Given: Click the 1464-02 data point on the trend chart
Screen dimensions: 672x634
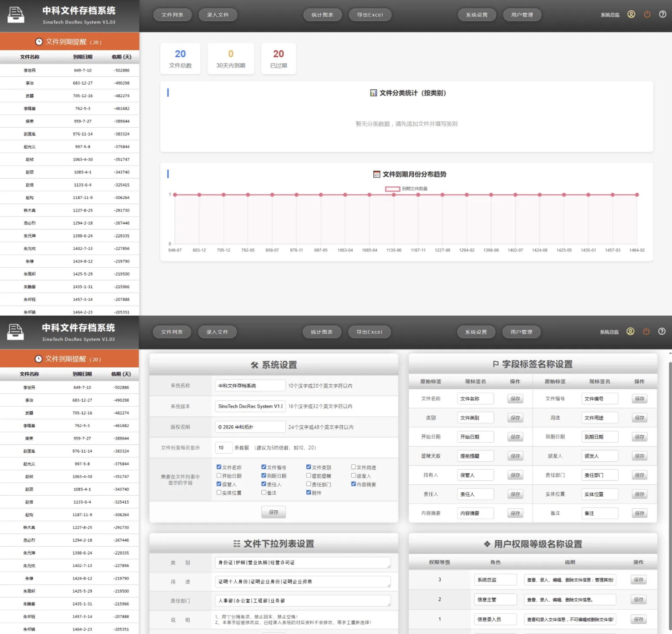Looking at the screenshot, I should click(x=637, y=195).
